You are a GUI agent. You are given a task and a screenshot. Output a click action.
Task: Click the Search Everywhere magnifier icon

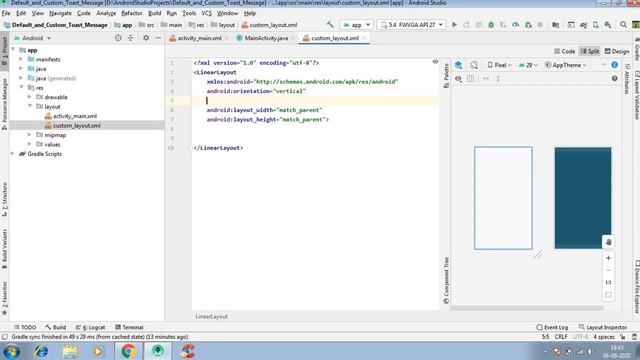623,25
